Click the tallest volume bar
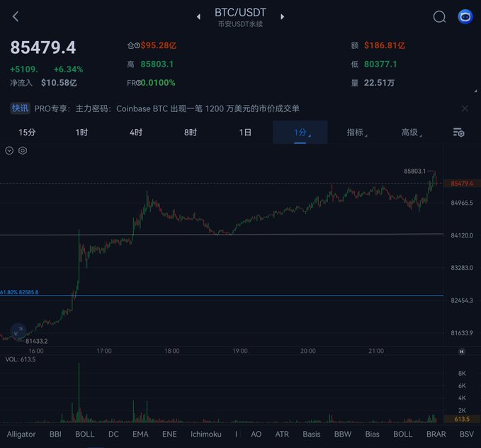481x448 pixels. 79,393
